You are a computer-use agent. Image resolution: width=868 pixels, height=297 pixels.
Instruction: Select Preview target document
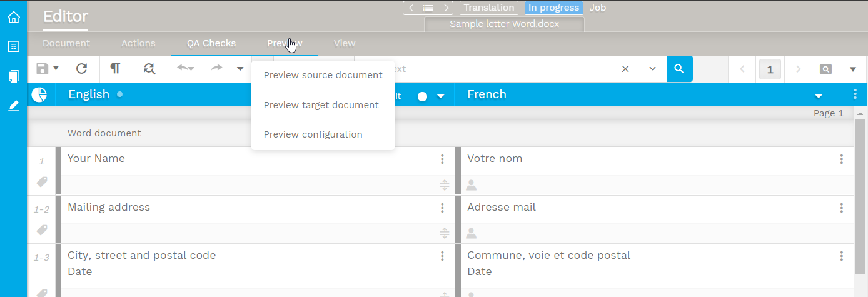tap(321, 105)
